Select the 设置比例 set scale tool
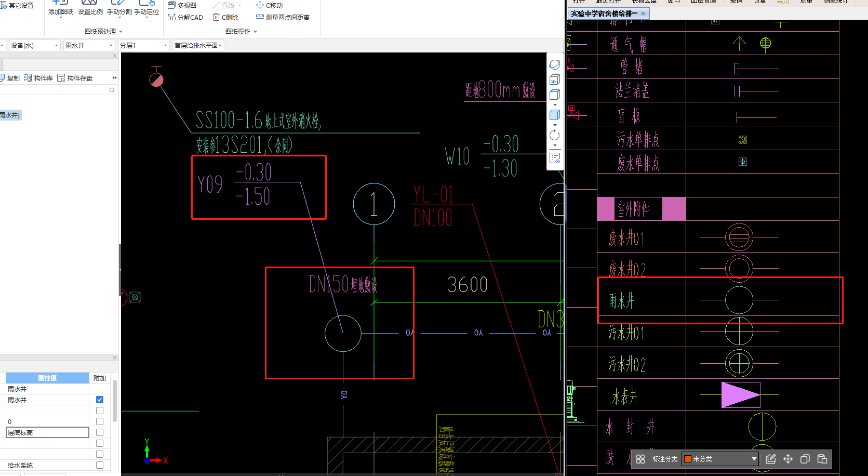 point(90,9)
